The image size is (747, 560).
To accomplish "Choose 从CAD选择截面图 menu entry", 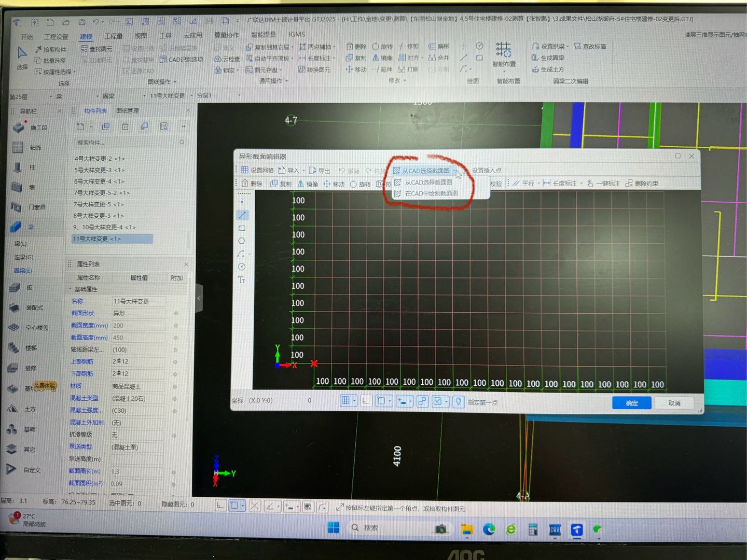I will click(x=428, y=183).
